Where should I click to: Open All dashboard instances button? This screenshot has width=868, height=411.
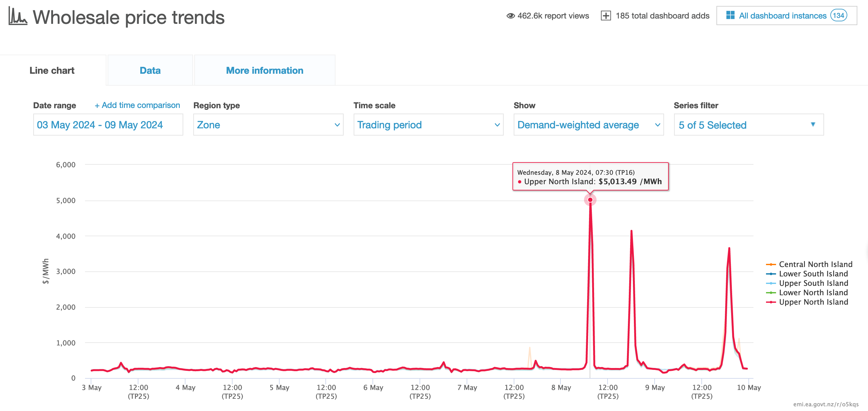[782, 15]
